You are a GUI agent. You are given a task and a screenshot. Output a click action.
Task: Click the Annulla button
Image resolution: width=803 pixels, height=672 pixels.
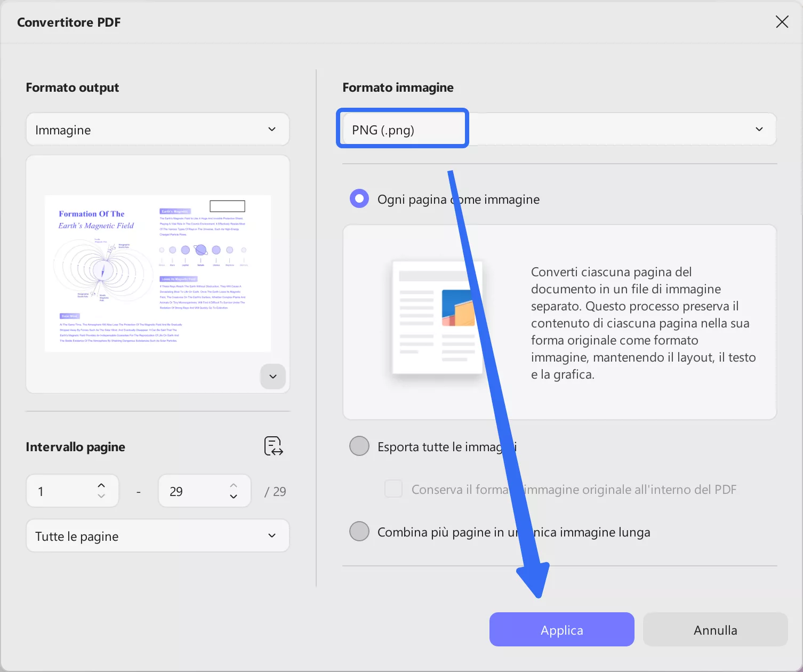pos(715,629)
